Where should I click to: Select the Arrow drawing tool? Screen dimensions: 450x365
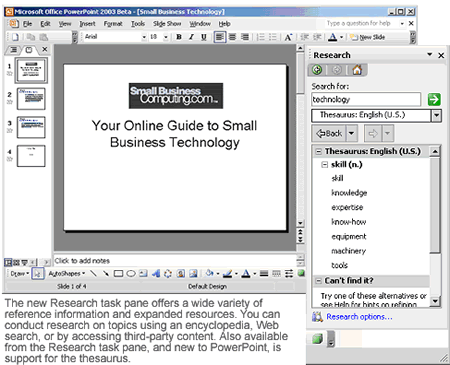coord(106,274)
